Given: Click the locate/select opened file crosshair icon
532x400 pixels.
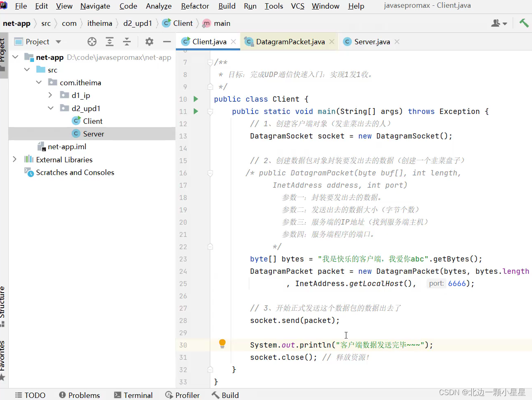Looking at the screenshot, I should pyautogui.click(x=92, y=41).
